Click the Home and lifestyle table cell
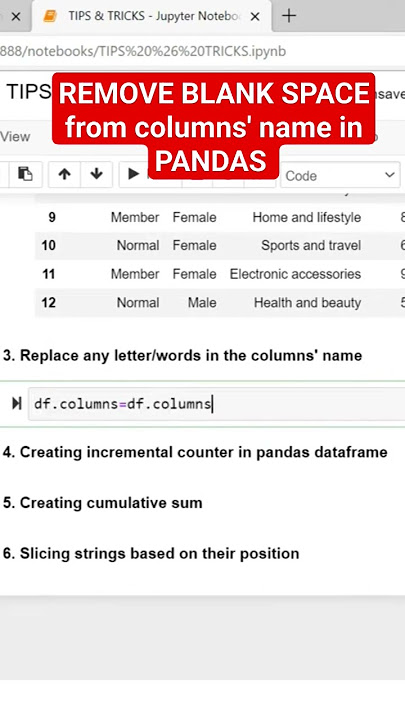 [306, 217]
